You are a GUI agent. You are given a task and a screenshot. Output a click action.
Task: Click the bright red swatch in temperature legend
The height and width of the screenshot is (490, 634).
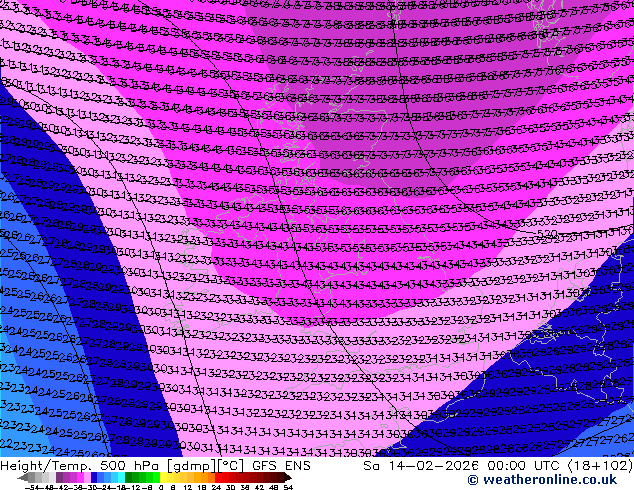[x=218, y=477]
